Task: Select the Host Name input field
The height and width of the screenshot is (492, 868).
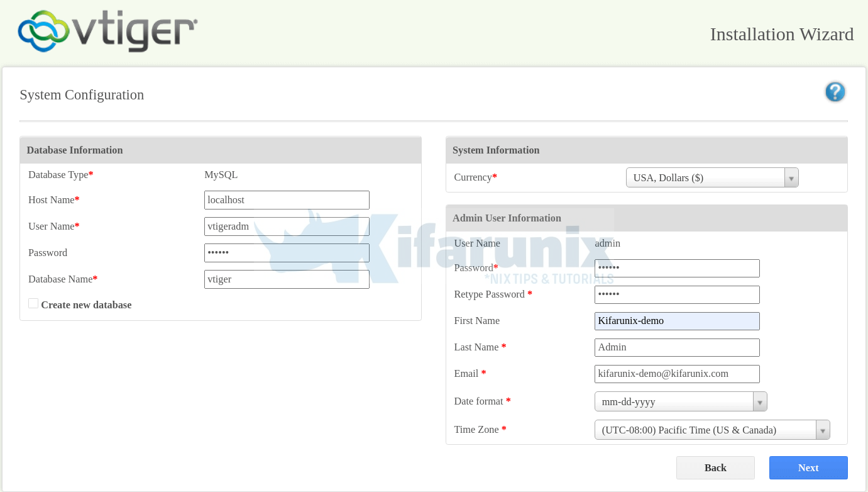Action: point(287,199)
